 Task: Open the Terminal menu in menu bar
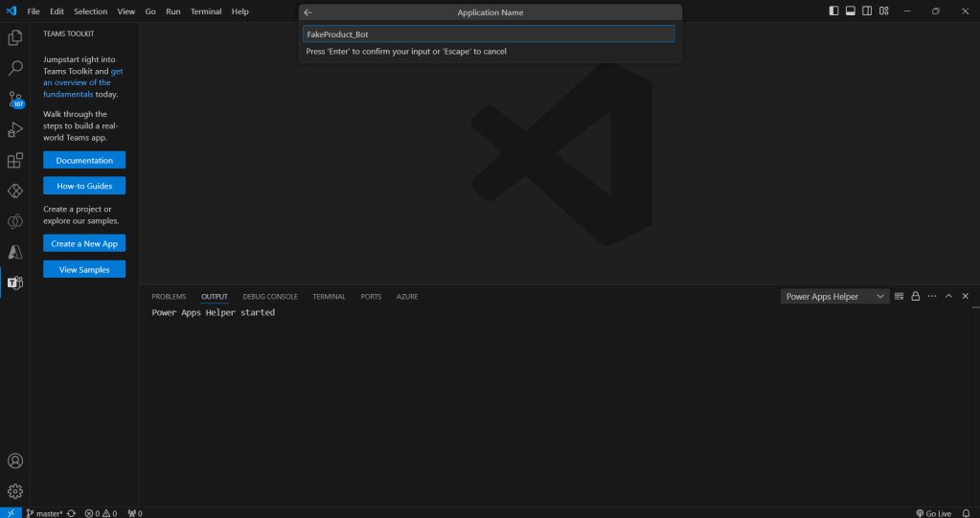[205, 11]
